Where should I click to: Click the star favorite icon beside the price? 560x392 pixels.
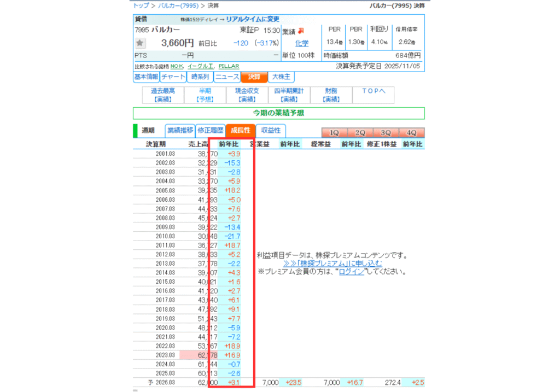pyautogui.click(x=141, y=43)
